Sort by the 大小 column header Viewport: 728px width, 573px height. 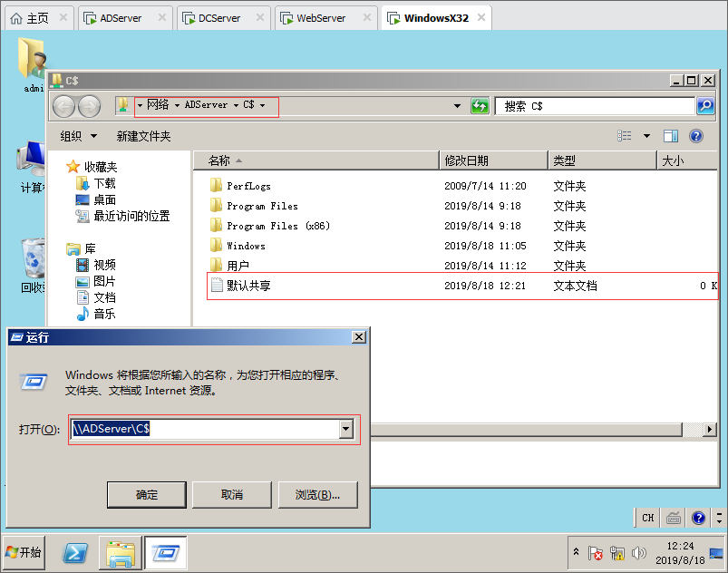click(x=687, y=160)
